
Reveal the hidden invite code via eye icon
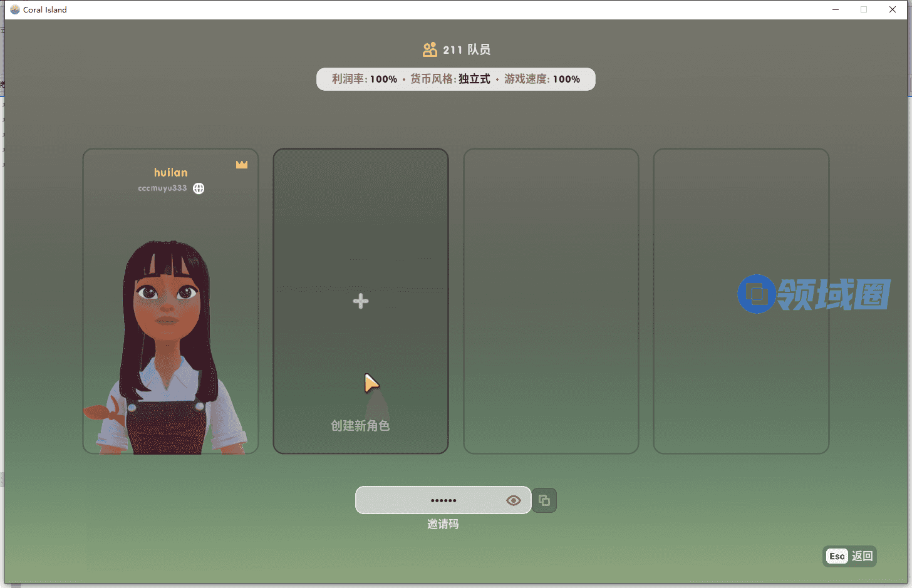514,500
